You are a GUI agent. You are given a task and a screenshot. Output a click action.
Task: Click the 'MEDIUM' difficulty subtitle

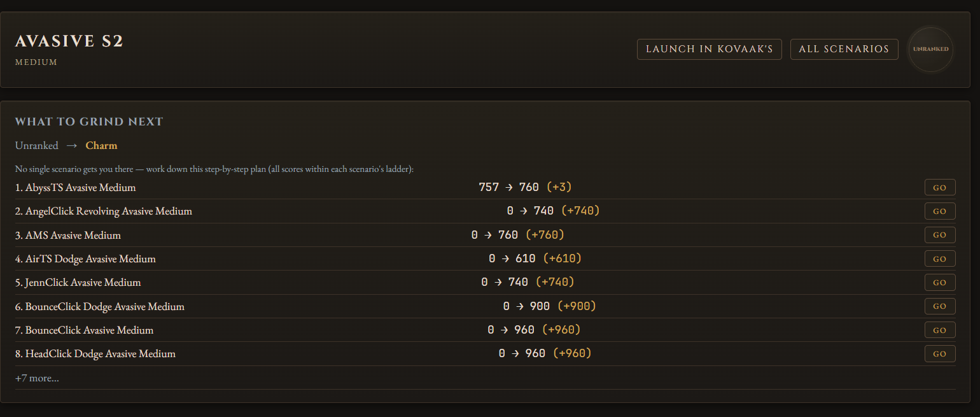point(36,62)
